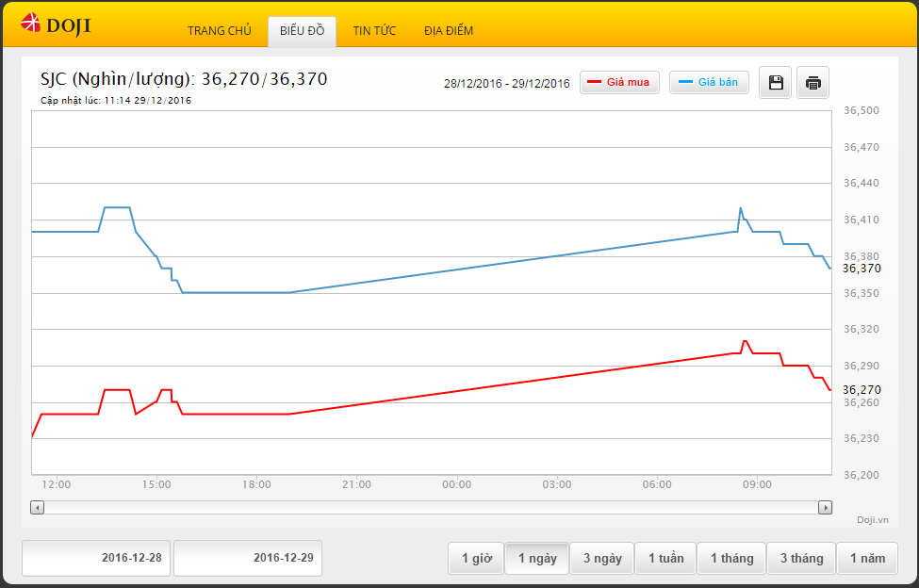Click the Doji.vn credit link
The image size is (919, 588).
[872, 520]
